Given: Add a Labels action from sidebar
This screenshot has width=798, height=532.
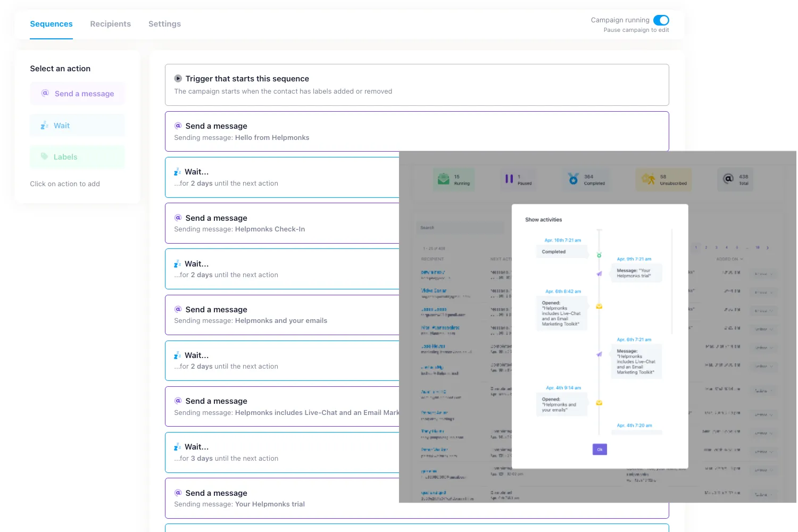Looking at the screenshot, I should point(78,157).
